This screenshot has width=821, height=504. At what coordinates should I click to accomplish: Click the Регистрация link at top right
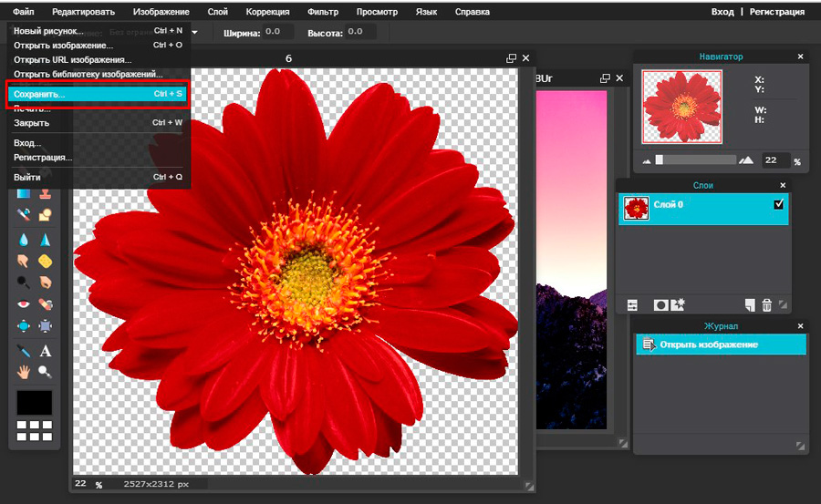(777, 12)
